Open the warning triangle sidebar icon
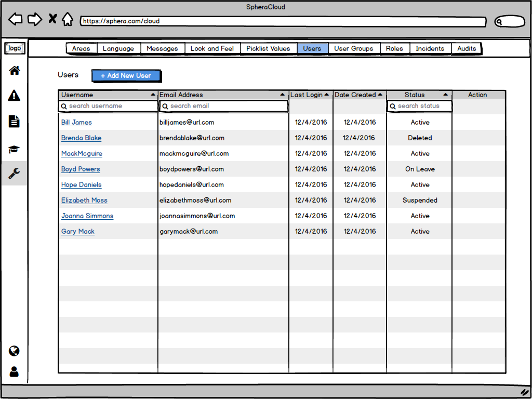This screenshot has height=399, width=532. pyautogui.click(x=14, y=96)
